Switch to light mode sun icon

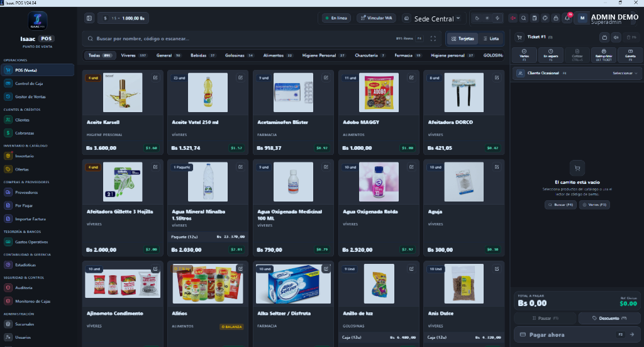[487, 18]
